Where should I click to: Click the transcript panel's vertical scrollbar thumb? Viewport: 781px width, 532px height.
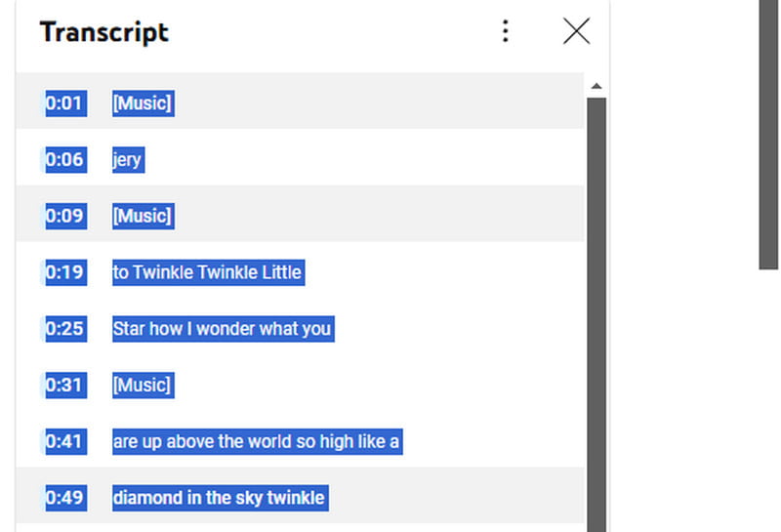(596, 312)
